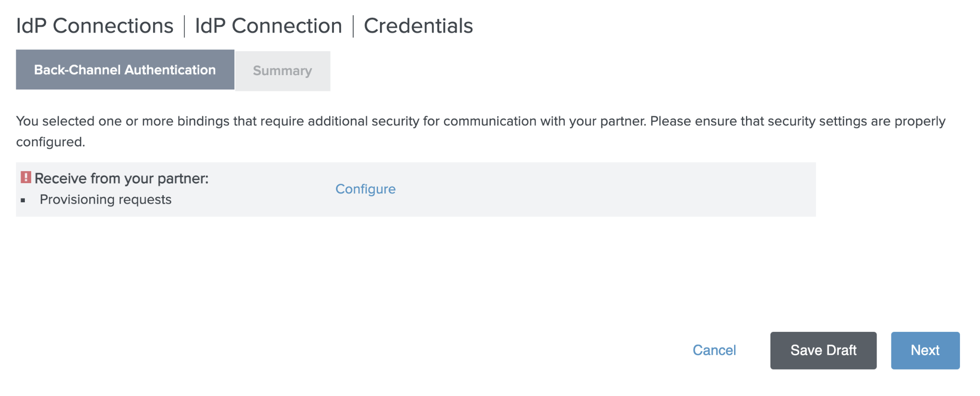Click the separator before Credentials
Screen dimensions: 980x396
[353, 26]
